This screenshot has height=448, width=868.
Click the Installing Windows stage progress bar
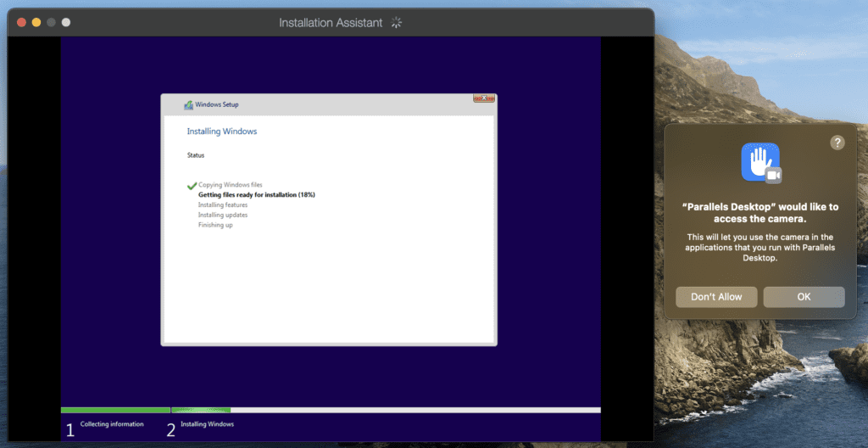386,411
